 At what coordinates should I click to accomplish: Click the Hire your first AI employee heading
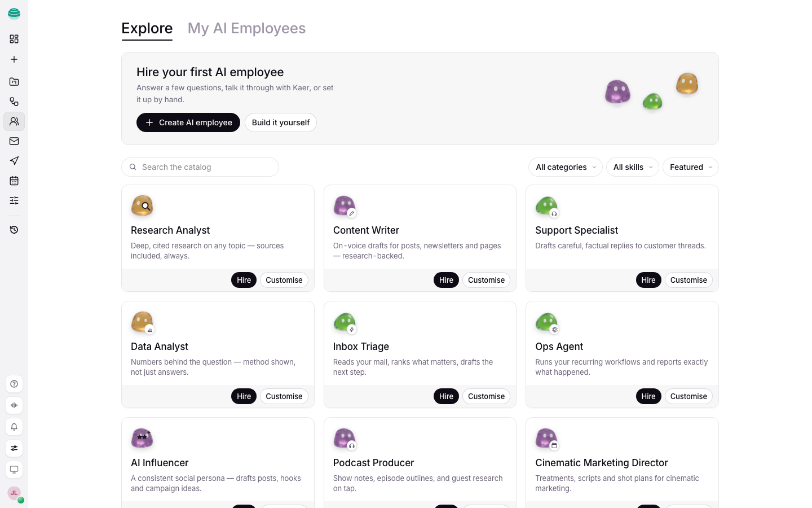tap(210, 72)
